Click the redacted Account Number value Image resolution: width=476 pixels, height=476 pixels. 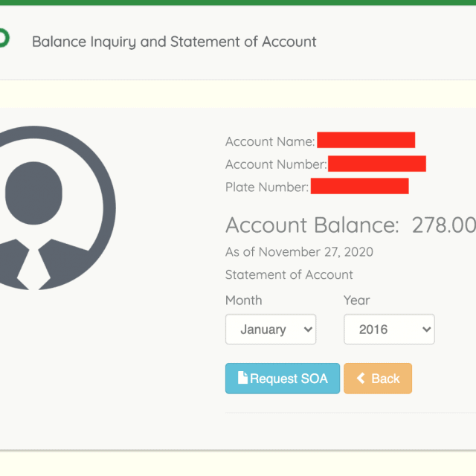(376, 164)
